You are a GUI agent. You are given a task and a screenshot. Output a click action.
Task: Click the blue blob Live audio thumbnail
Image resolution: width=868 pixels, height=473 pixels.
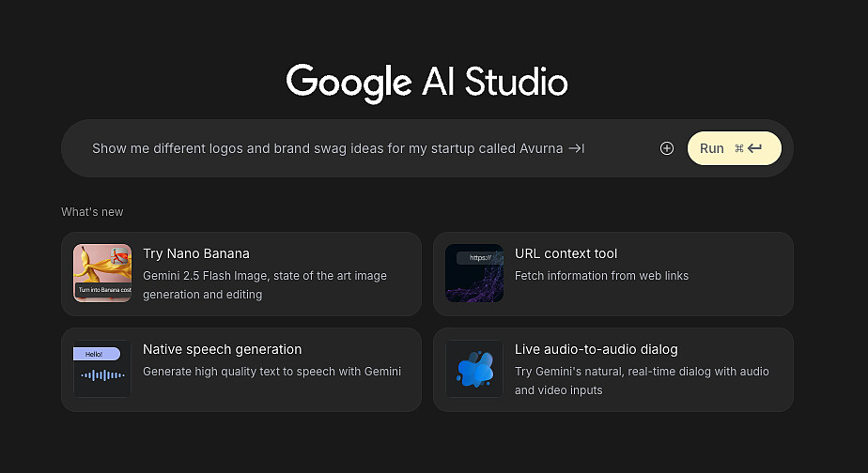point(474,369)
